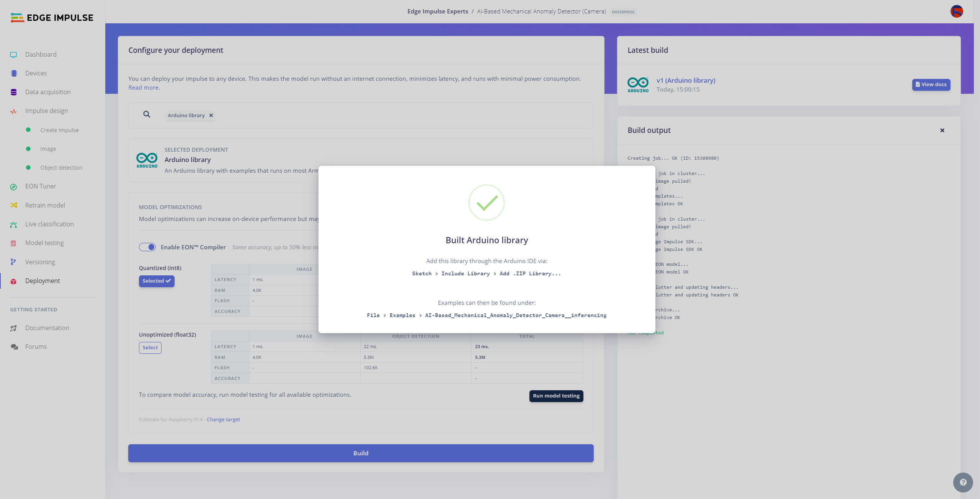980x499 pixels.
Task: Click the 102.6K flash value cell
Action: tap(416, 368)
